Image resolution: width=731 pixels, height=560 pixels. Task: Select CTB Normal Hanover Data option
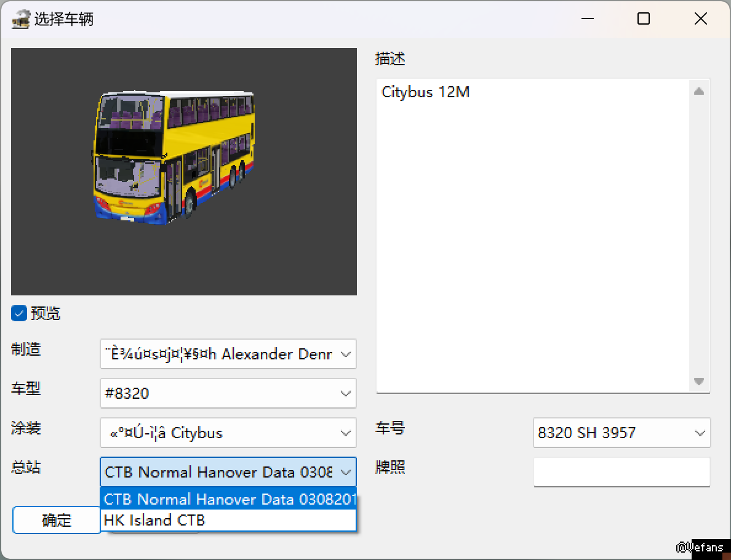point(228,499)
